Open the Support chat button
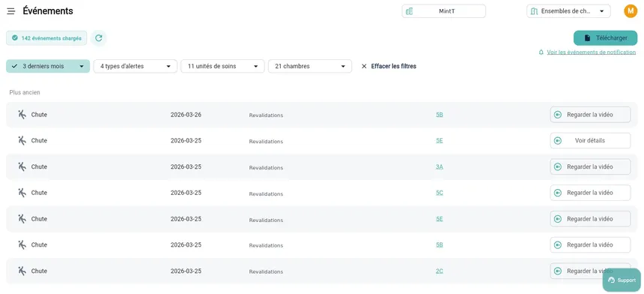The height and width of the screenshot is (294, 644). point(622,280)
